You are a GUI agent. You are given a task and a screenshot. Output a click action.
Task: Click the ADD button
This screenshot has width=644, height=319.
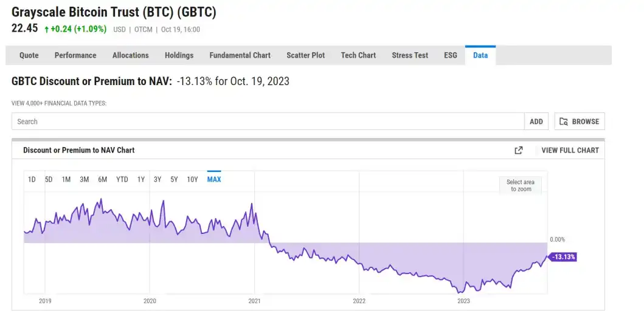[536, 122]
